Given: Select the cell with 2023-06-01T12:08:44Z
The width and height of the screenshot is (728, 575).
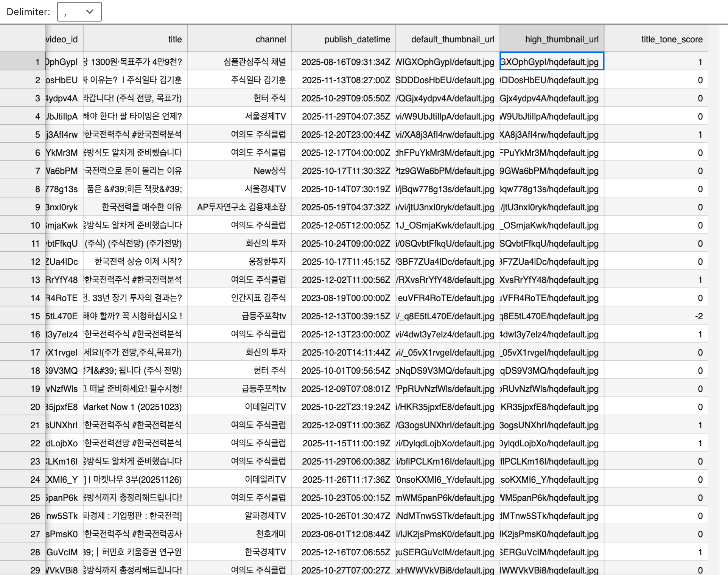Looking at the screenshot, I should pyautogui.click(x=342, y=534).
